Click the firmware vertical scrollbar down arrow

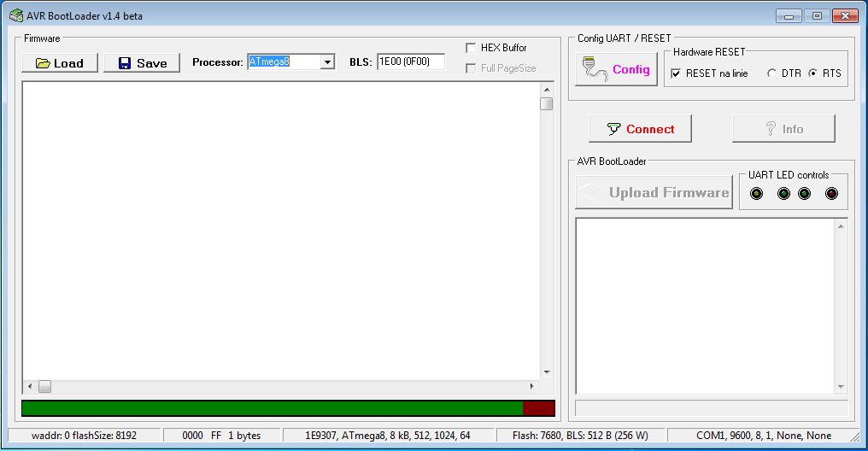pyautogui.click(x=547, y=372)
